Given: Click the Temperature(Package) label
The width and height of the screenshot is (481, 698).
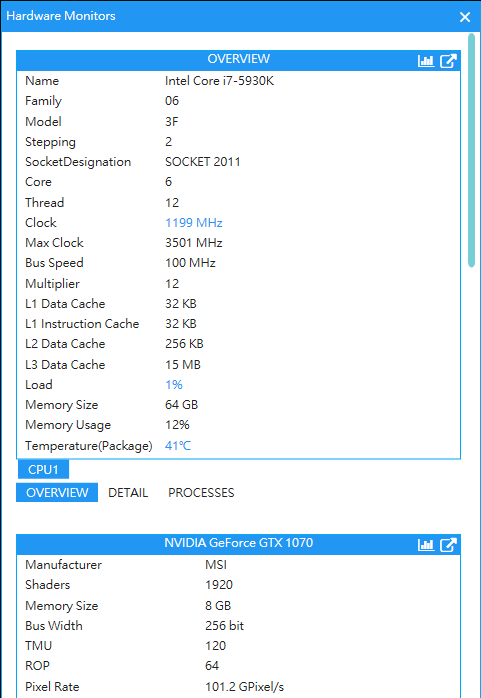Looking at the screenshot, I should tap(89, 446).
